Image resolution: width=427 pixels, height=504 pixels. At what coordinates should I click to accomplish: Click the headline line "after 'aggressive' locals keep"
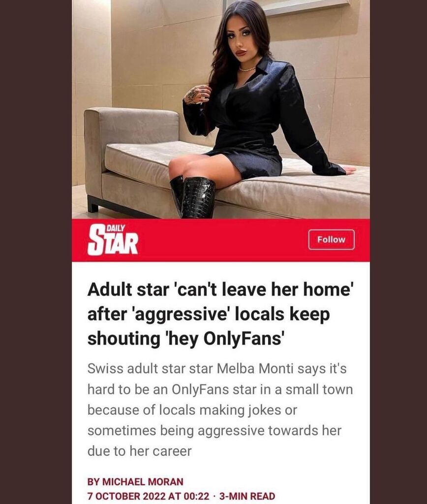click(x=209, y=314)
